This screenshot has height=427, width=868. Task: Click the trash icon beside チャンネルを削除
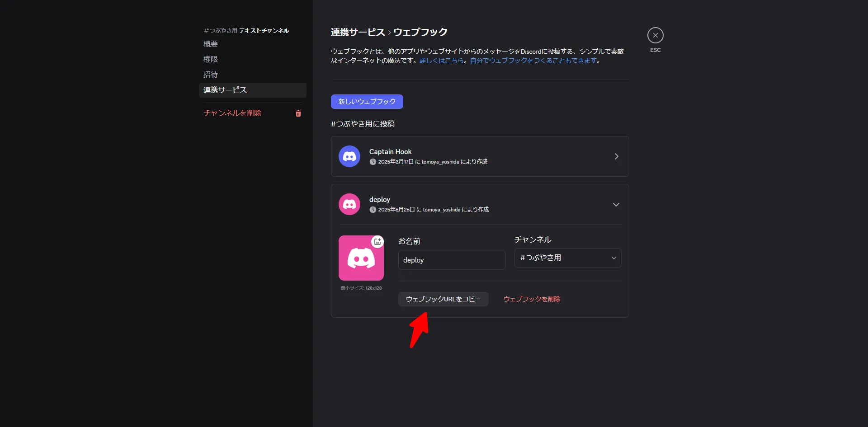[x=298, y=113]
